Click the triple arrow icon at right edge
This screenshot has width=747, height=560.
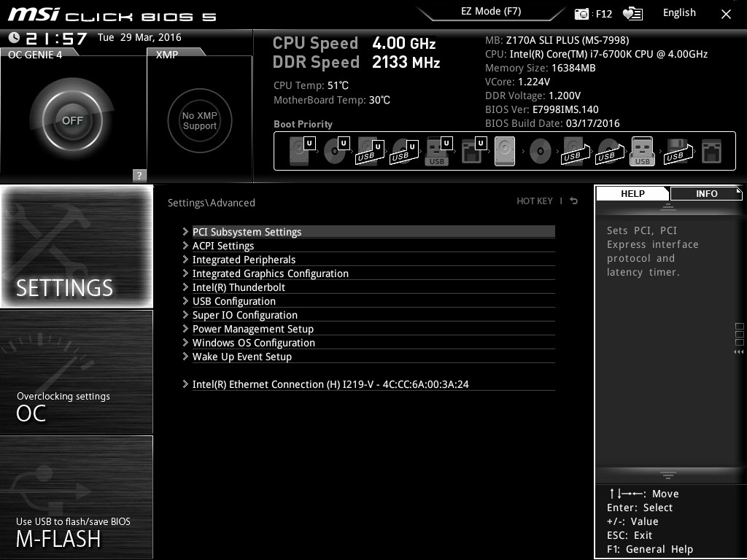738,352
